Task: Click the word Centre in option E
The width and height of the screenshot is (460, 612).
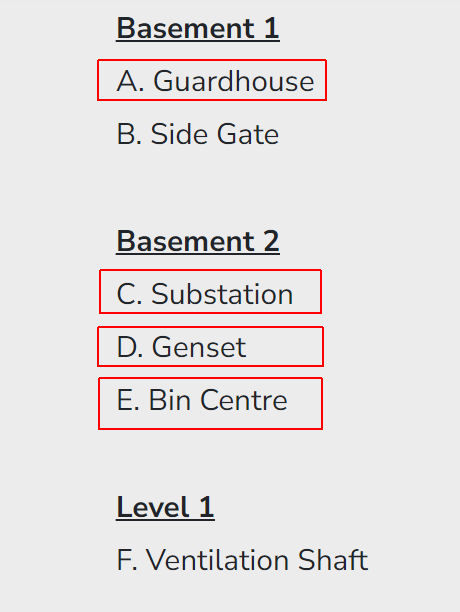Action: tap(244, 400)
